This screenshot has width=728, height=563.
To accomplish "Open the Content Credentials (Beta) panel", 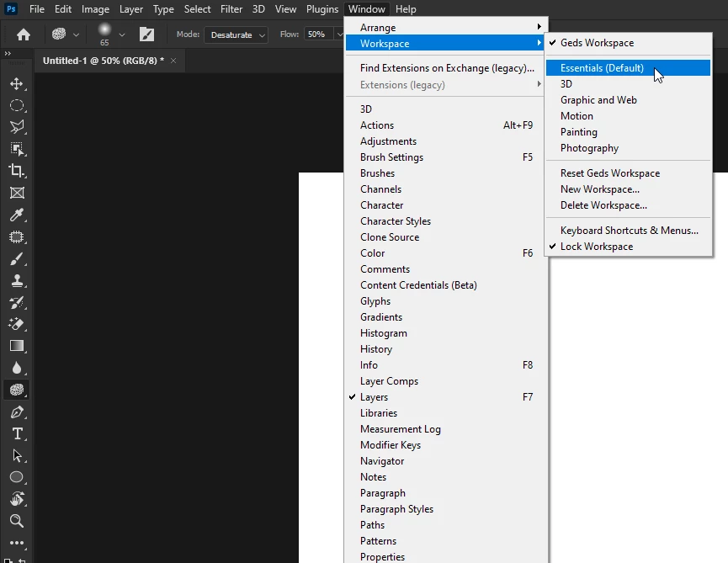I will (x=444, y=285).
